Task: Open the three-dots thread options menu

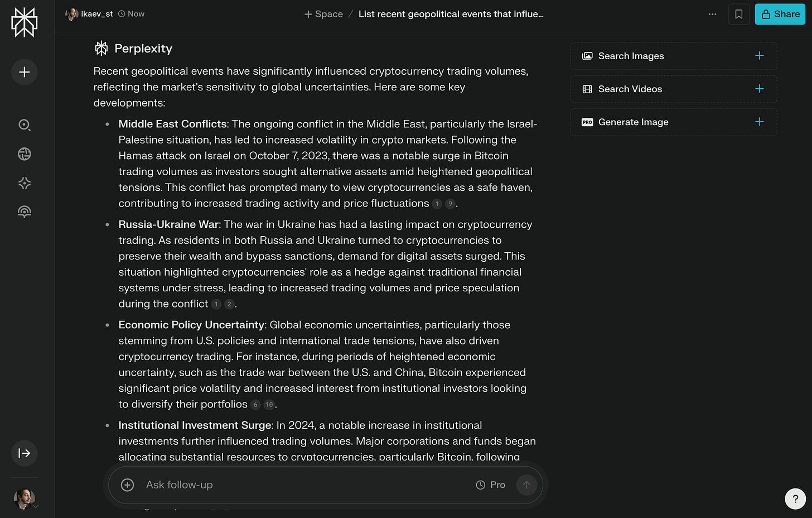Action: click(712, 14)
